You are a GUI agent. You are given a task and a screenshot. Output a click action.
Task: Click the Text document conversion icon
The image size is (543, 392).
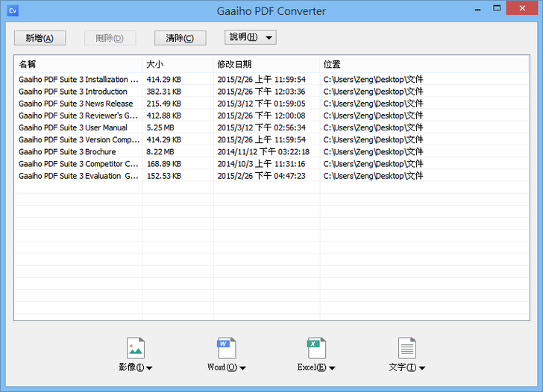pyautogui.click(x=407, y=348)
